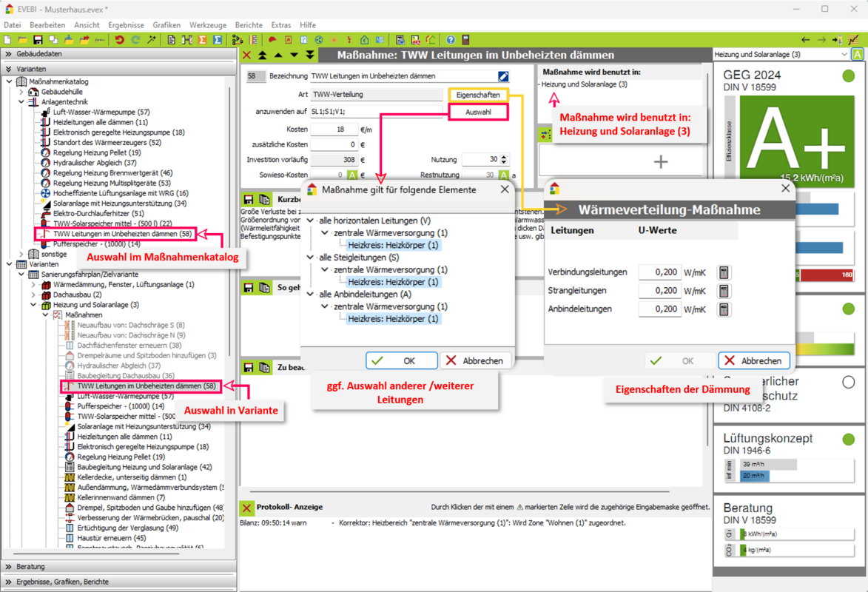This screenshot has width=868, height=592.
Task: Select Luft-Wasser-Wärmepumpe (57) in Maßnahmenkatalog
Action: point(101,112)
